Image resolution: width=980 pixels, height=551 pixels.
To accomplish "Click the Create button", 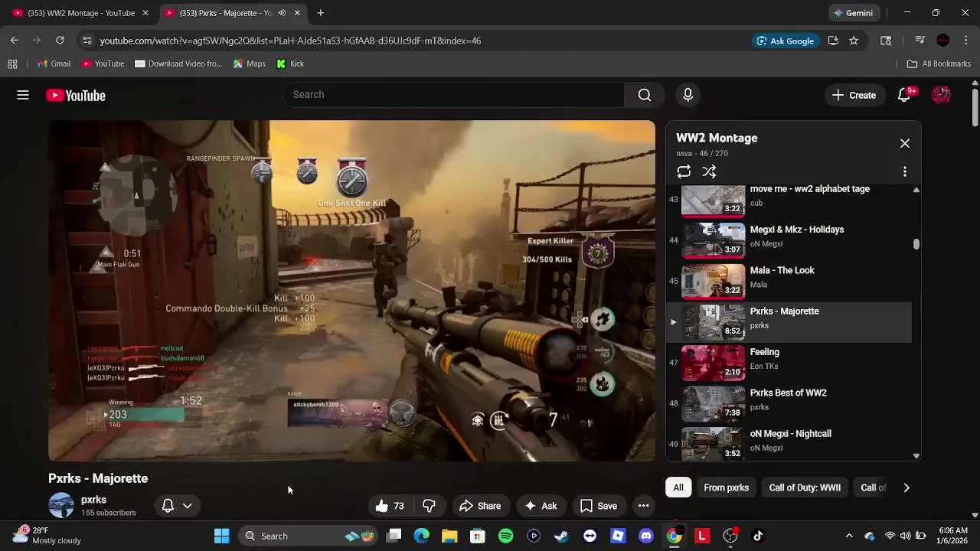I will pos(854,96).
